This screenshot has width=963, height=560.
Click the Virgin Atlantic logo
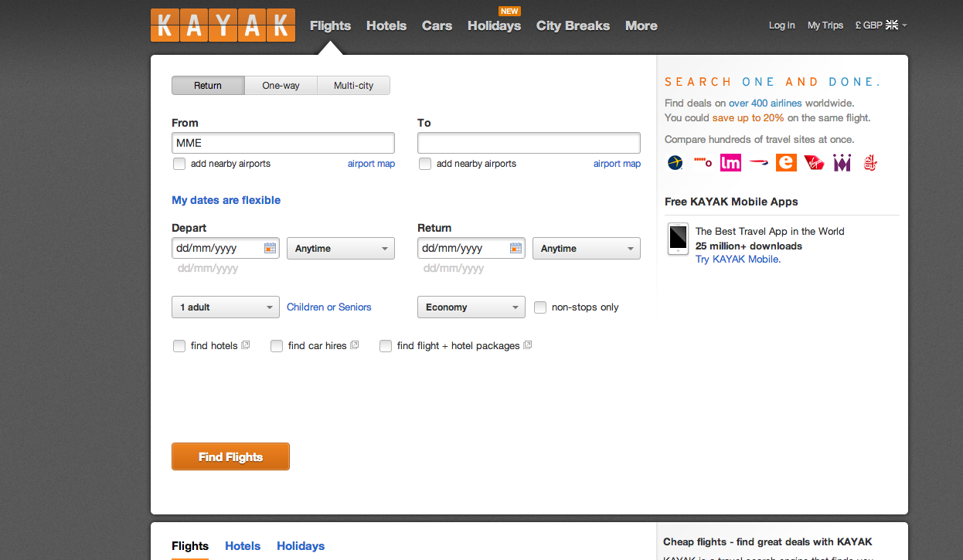point(814,163)
